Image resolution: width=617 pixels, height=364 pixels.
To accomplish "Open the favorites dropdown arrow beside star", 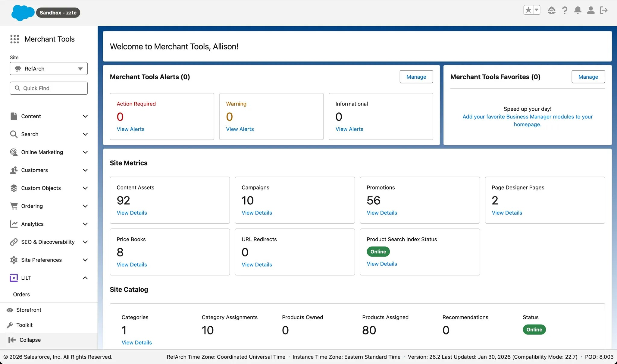I will pyautogui.click(x=537, y=10).
